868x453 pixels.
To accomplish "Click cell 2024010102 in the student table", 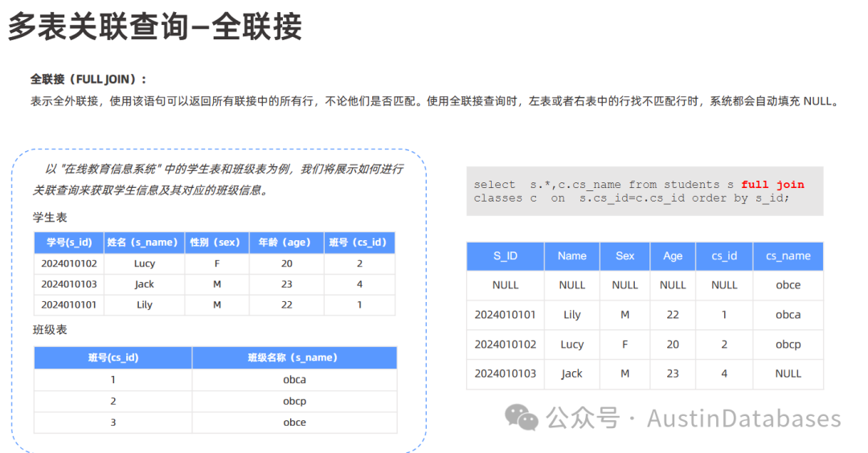I will coord(68,263).
